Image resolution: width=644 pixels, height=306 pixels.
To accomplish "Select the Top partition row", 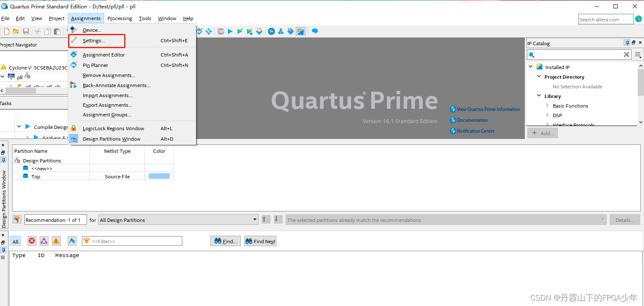I will click(x=93, y=176).
